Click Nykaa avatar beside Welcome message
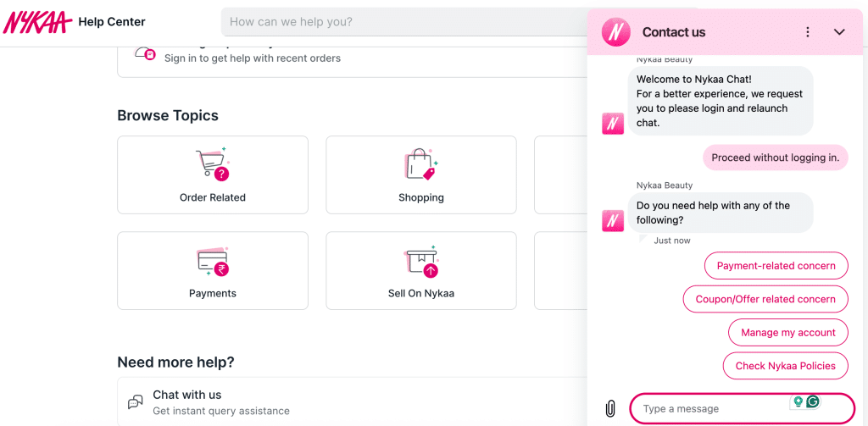Viewport: 868px width, 426px height. click(x=613, y=124)
